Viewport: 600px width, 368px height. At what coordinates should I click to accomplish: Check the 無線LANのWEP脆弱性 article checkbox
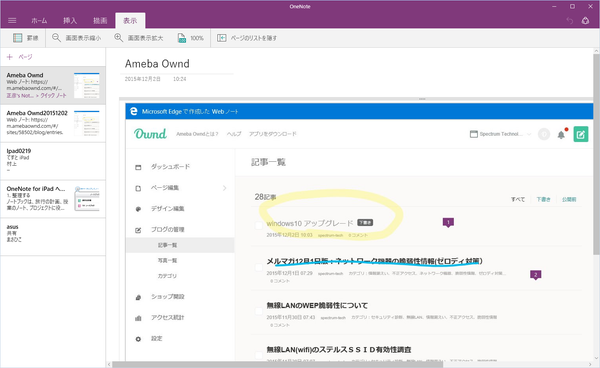259,311
